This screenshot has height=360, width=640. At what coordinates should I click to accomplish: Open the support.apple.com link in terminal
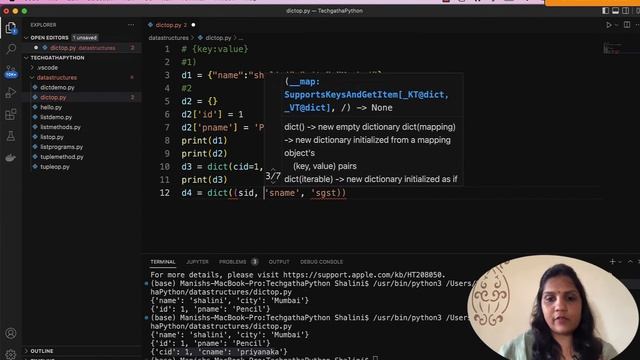click(362, 275)
